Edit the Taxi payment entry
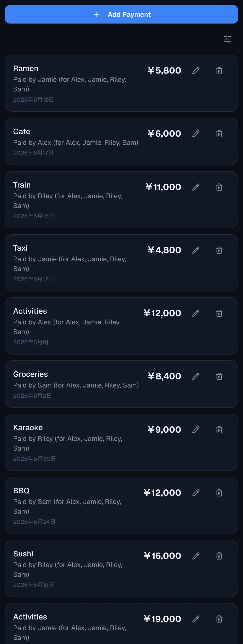The height and width of the screenshot is (644, 243). [196, 250]
